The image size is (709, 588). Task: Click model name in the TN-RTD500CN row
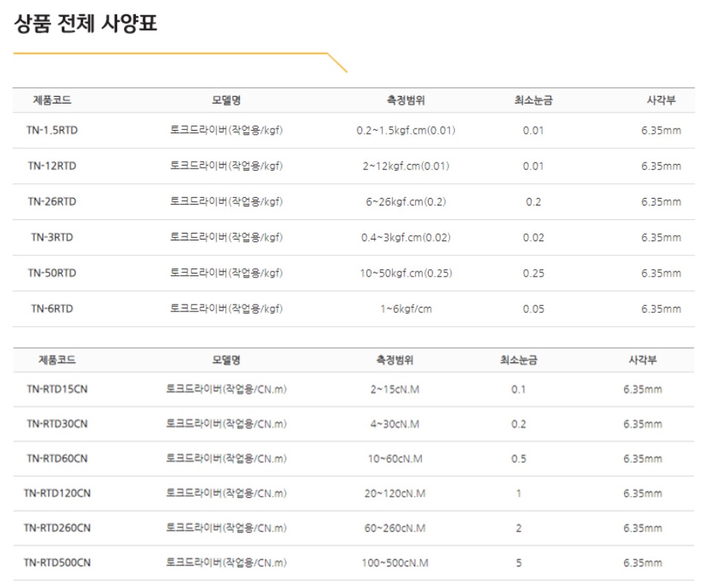226,563
